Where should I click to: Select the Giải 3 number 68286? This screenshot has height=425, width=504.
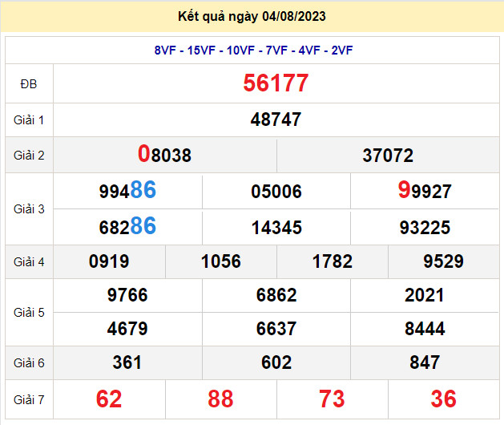pyautogui.click(x=127, y=226)
